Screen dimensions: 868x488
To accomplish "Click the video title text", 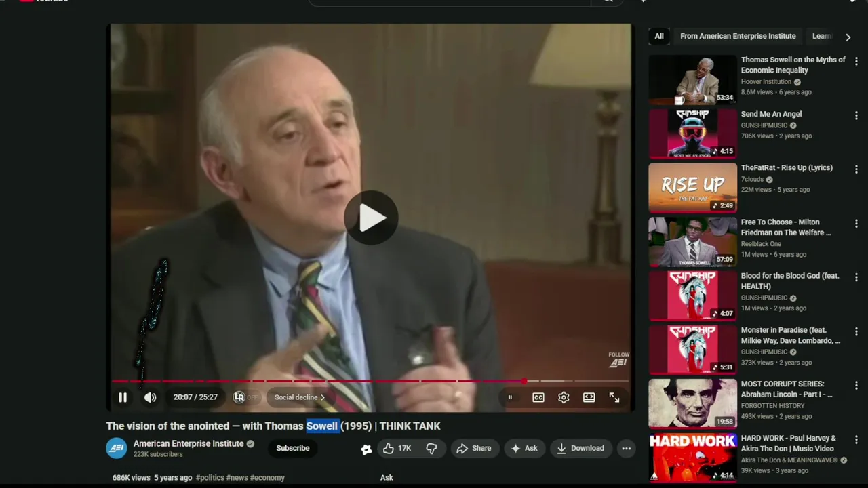I will pos(273,426).
